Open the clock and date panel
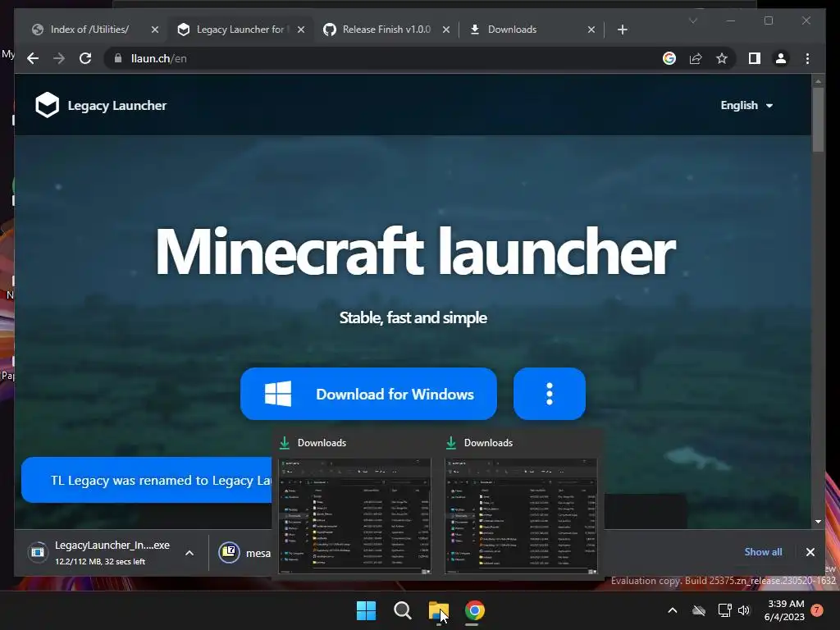This screenshot has height=630, width=840. click(784, 610)
